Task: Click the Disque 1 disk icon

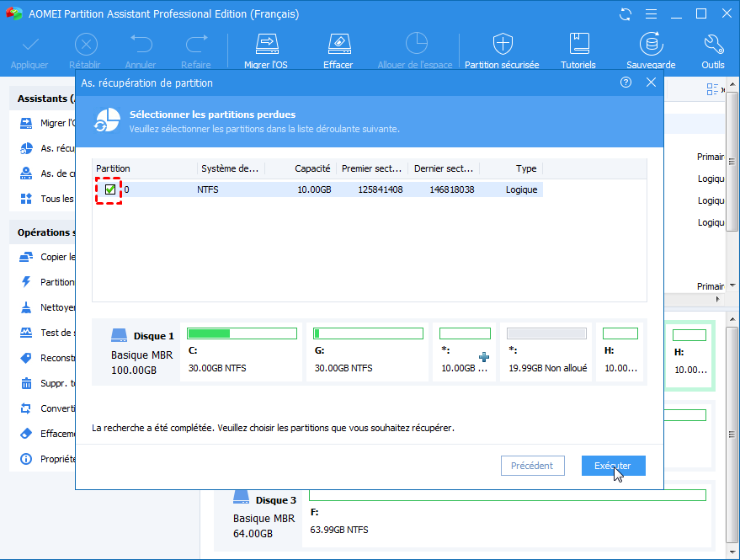Action: (x=119, y=335)
